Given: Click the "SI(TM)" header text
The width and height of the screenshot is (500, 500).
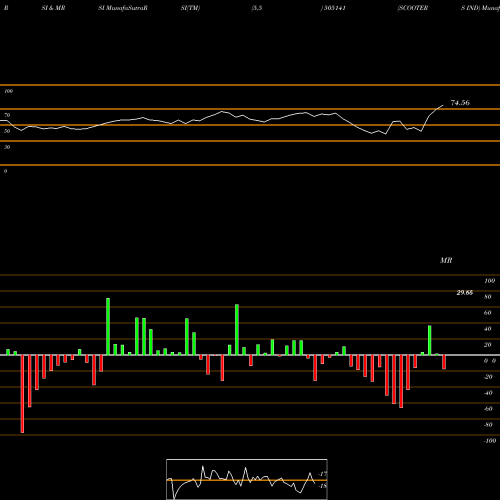Looking at the screenshot, I should pos(190,8).
